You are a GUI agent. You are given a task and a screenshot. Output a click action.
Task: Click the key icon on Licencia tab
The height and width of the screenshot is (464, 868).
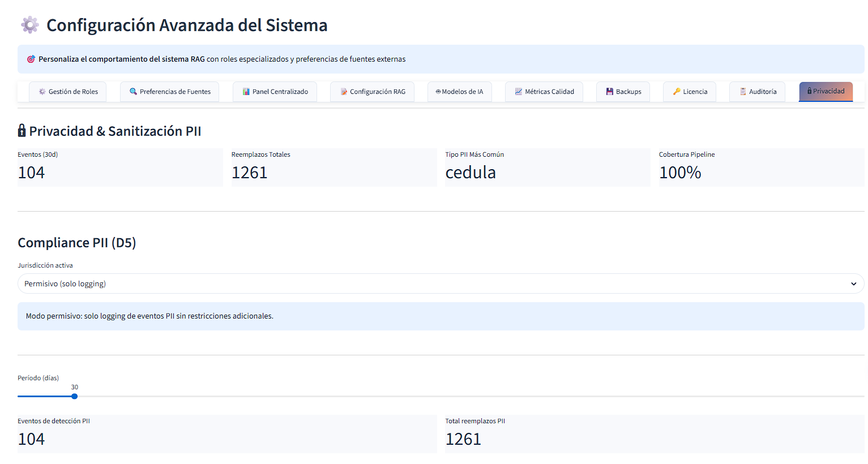[x=677, y=91]
